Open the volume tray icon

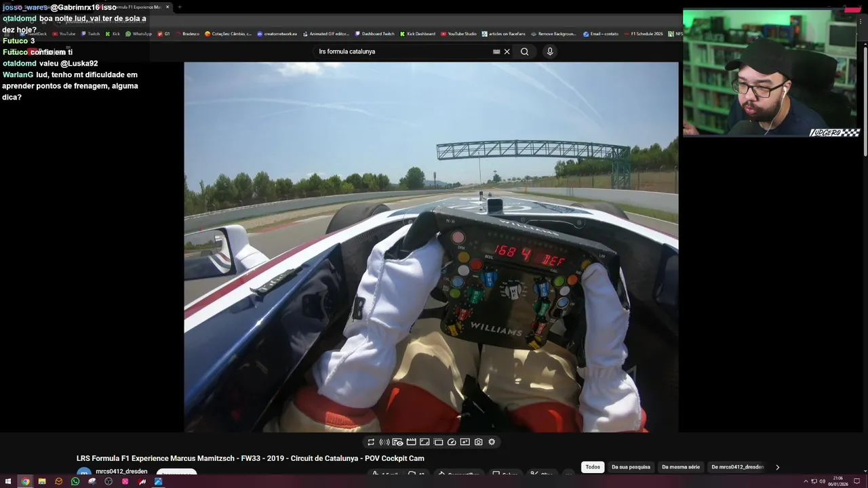click(x=822, y=481)
